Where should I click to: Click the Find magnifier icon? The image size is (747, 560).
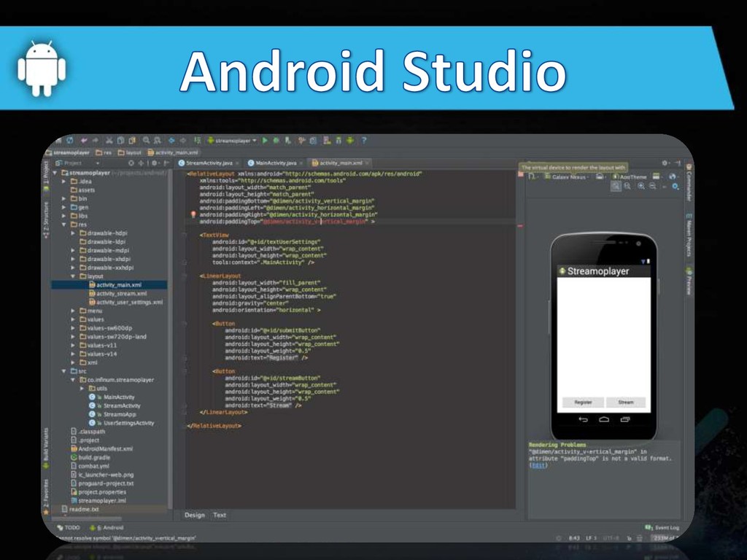click(146, 141)
